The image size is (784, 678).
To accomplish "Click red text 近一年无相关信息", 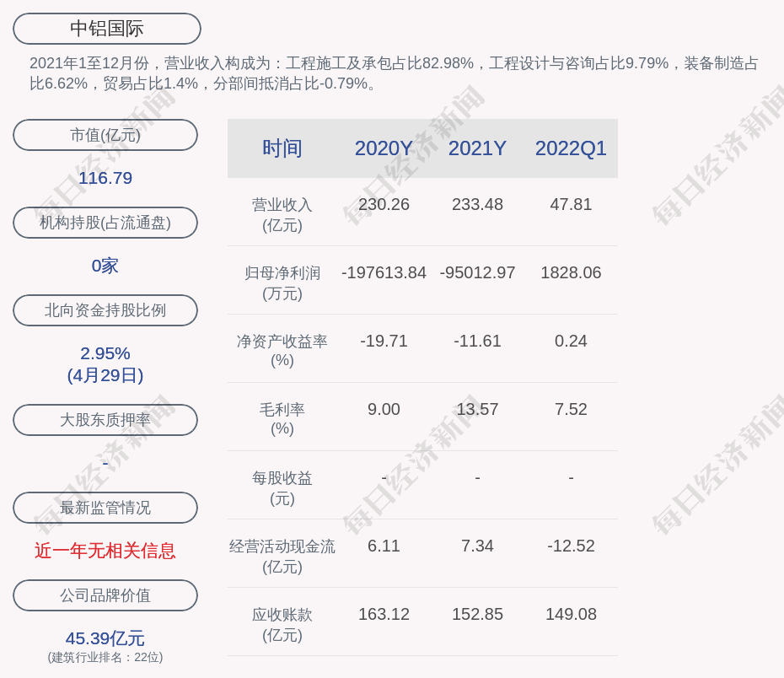I will point(105,551).
